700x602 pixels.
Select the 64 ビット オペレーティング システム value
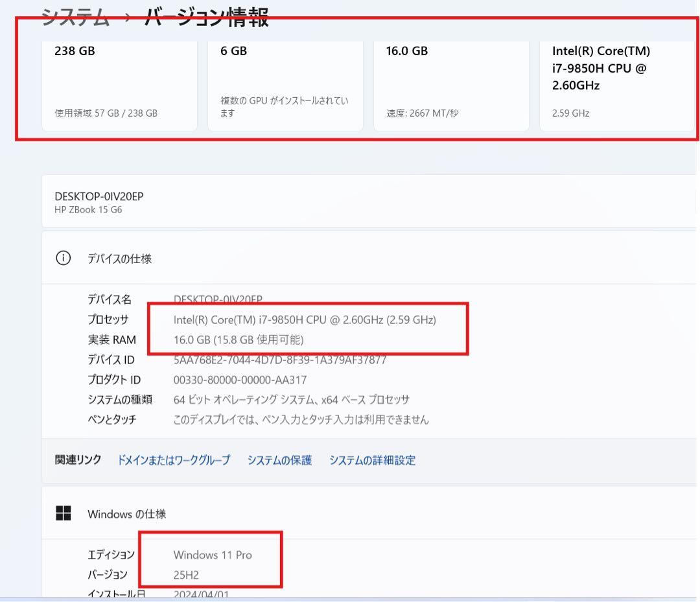[x=291, y=399]
